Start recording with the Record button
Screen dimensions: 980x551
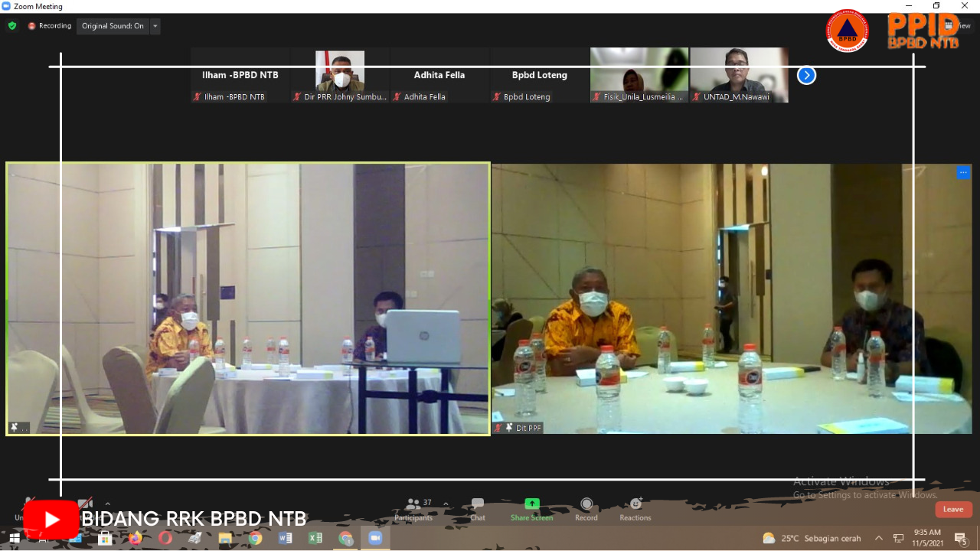click(586, 508)
